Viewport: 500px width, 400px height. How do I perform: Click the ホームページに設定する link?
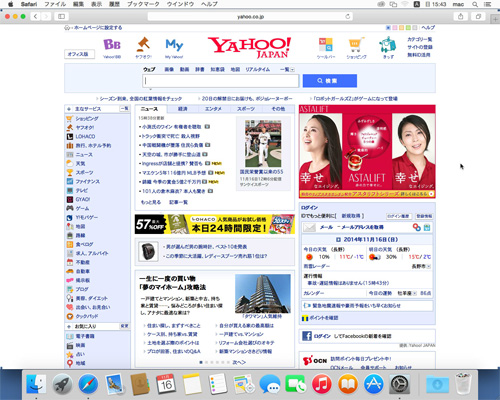click(98, 28)
